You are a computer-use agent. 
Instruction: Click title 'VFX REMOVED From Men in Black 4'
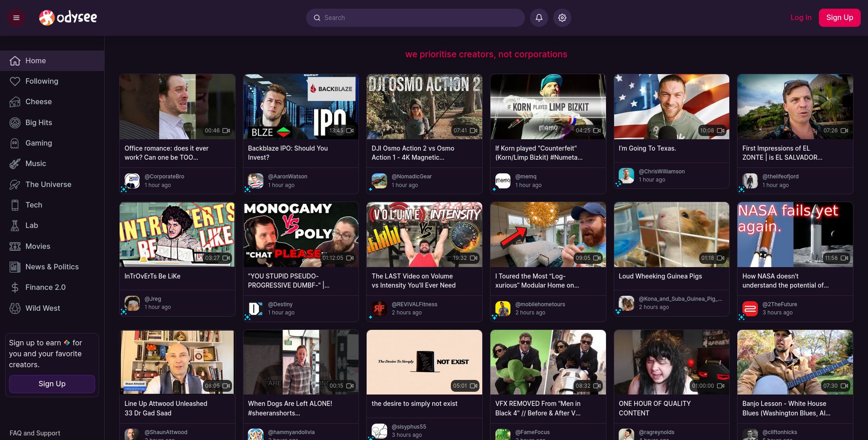538,408
